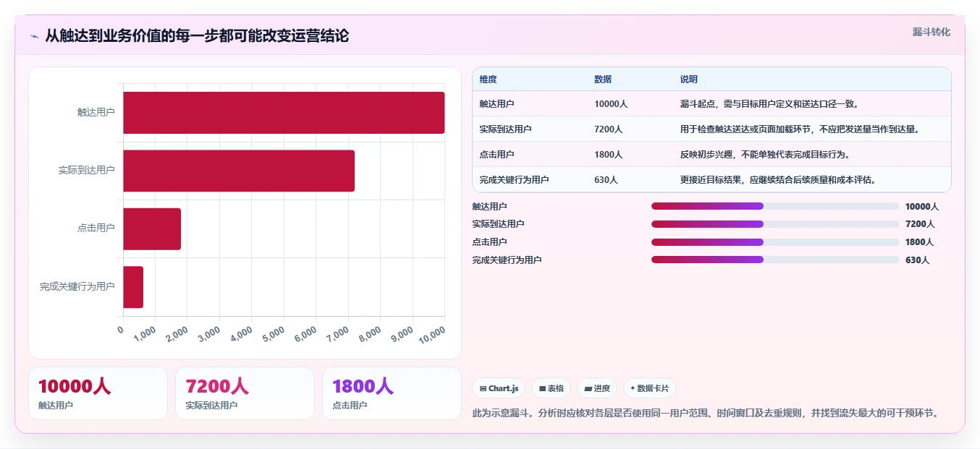Click the 维度 column header
The image size is (980, 449).
click(x=489, y=80)
